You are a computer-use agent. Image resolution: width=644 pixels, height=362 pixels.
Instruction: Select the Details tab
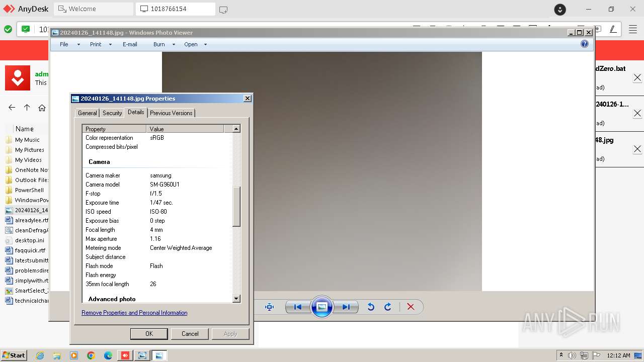tap(136, 112)
